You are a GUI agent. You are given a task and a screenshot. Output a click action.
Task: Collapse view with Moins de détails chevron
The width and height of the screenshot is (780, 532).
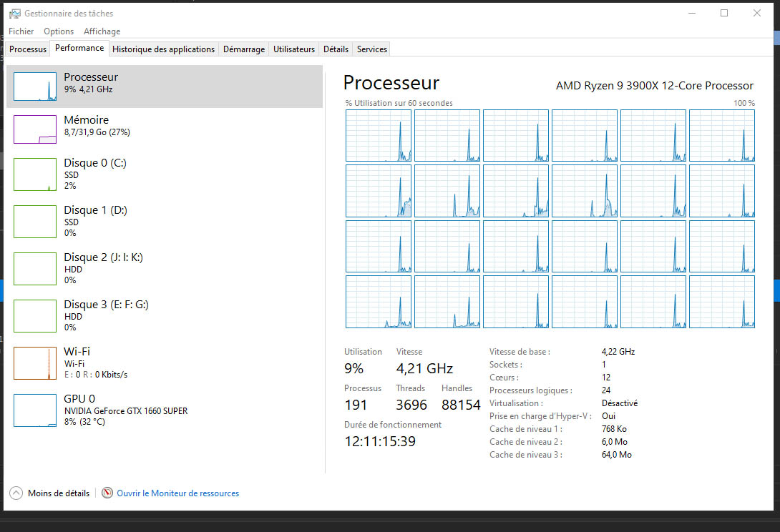click(x=16, y=493)
